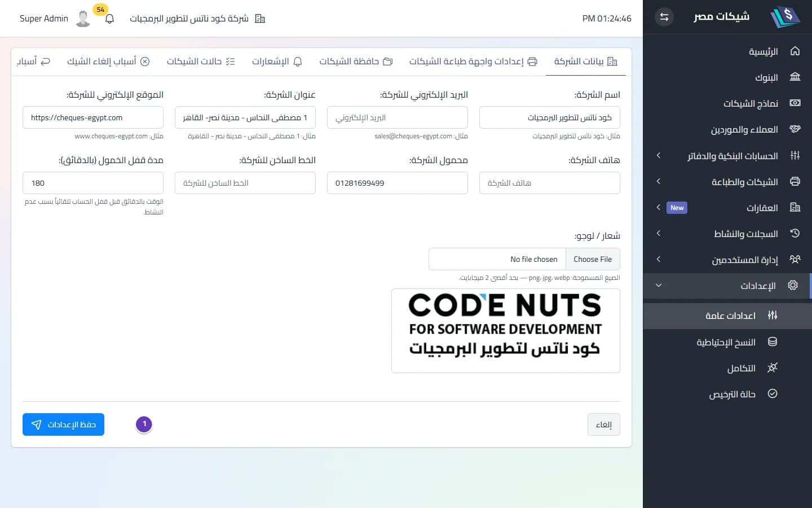Click the هاتف الشركة input field
812x508 pixels.
[x=550, y=183]
